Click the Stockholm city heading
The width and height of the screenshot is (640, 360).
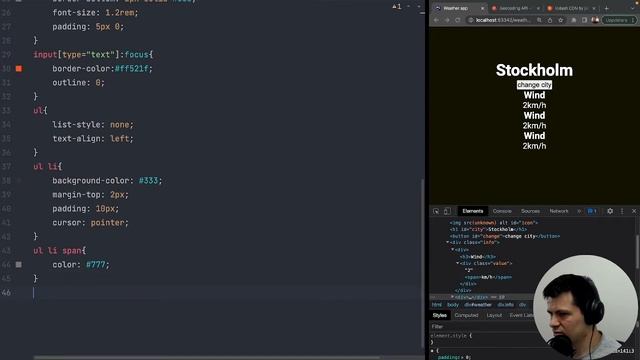pyautogui.click(x=534, y=70)
